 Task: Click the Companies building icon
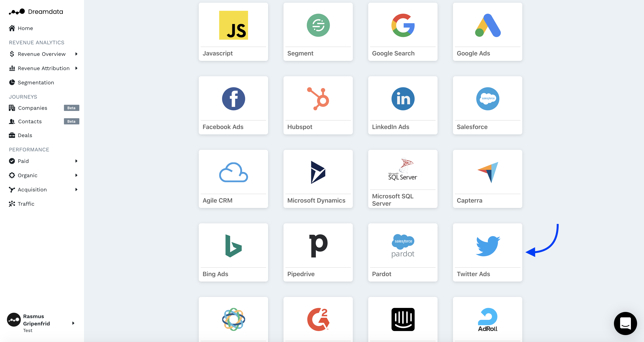[12, 108]
